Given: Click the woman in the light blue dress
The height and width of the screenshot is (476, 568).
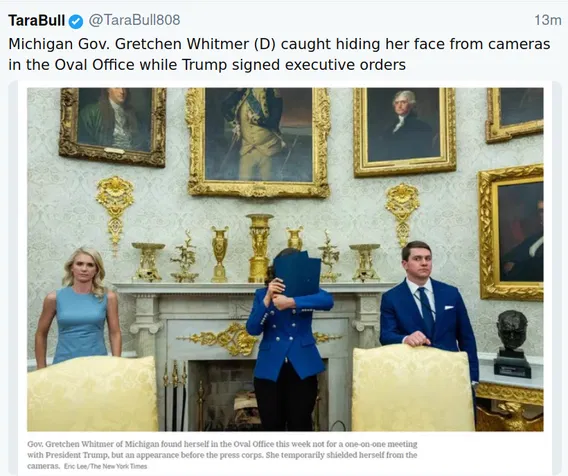Looking at the screenshot, I should [80, 307].
